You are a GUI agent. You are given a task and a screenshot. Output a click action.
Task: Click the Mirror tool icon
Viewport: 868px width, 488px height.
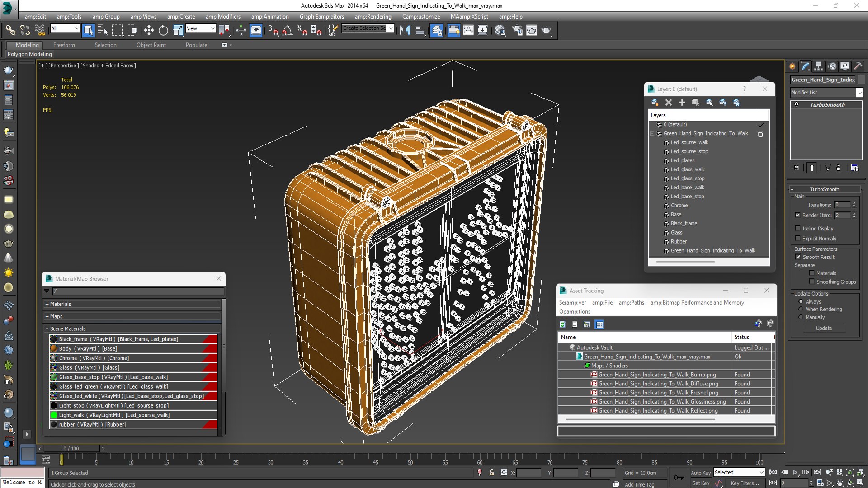(x=405, y=30)
